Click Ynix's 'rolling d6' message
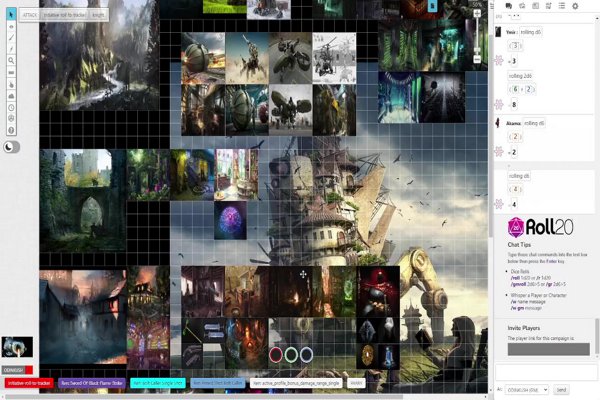Viewport: 600px width, 400px height. click(530, 32)
